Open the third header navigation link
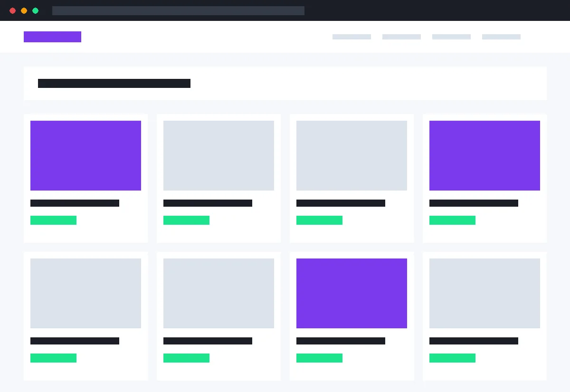 click(451, 37)
